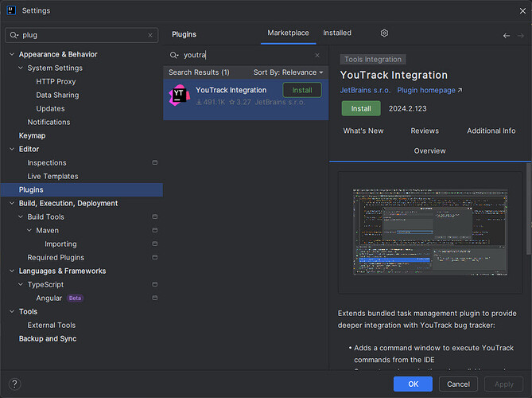Confirm settings with the OK button

point(413,384)
